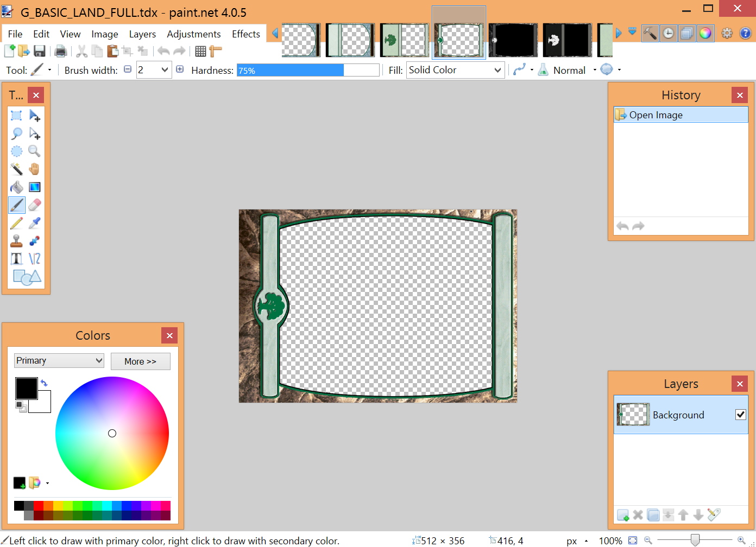Viewport: 756px width, 547px height.
Task: Click the More >> button in Colors
Action: (x=140, y=361)
